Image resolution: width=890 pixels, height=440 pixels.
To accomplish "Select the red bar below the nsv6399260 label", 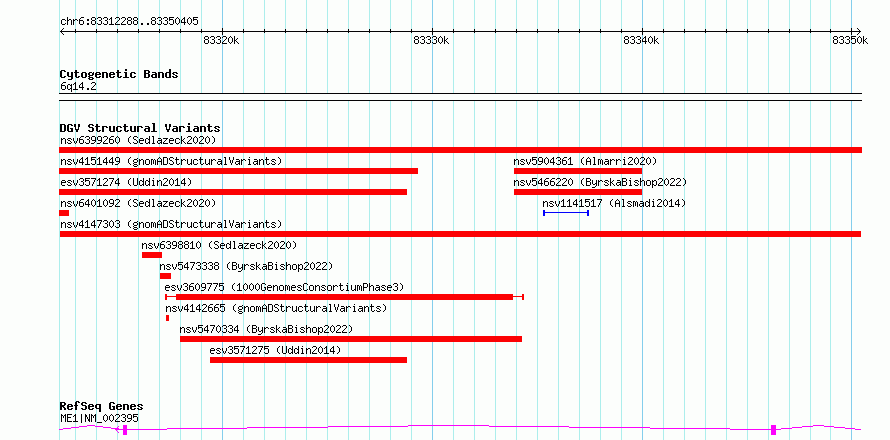I will pyautogui.click(x=460, y=150).
